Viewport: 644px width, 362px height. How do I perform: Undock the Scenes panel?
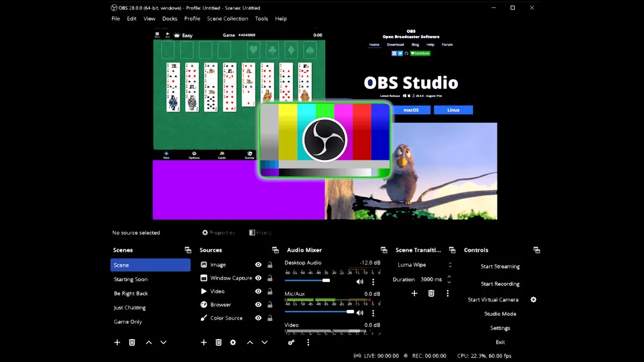pyautogui.click(x=188, y=250)
